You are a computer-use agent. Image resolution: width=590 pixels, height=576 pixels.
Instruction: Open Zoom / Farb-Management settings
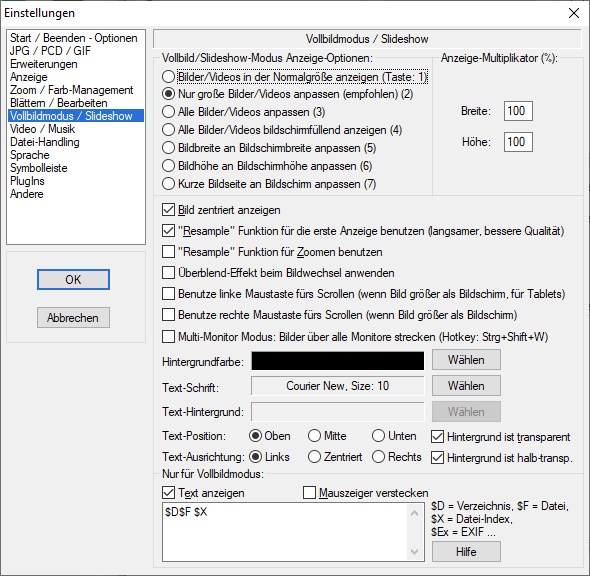[x=71, y=90]
